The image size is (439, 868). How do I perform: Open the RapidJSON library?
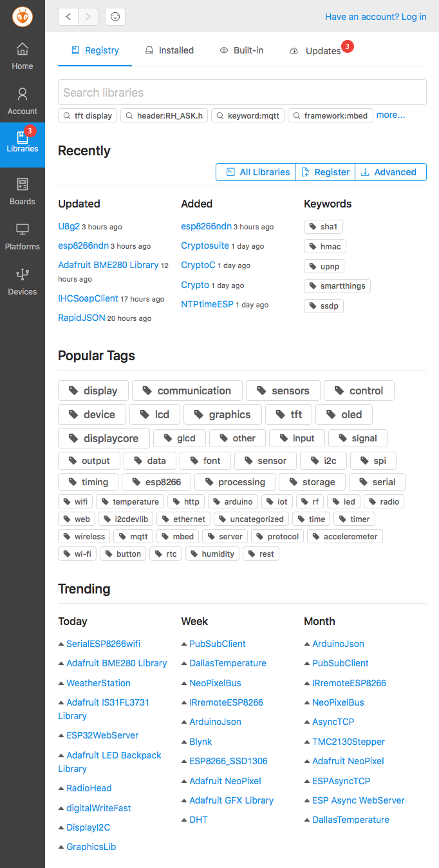pyautogui.click(x=82, y=318)
